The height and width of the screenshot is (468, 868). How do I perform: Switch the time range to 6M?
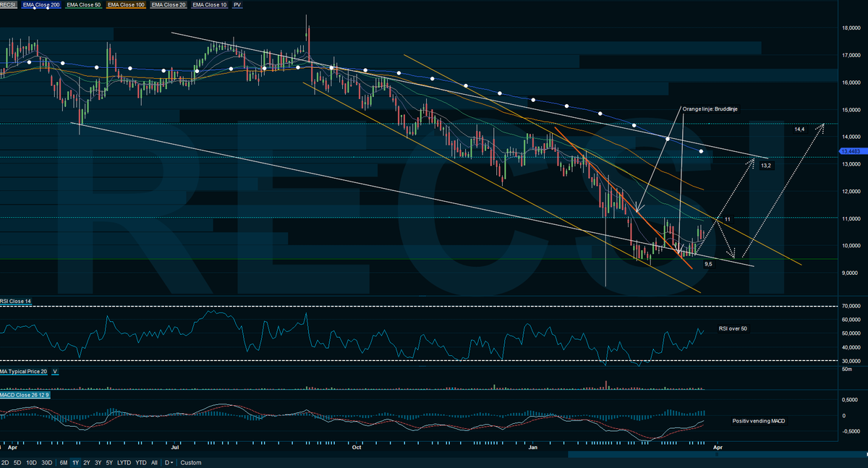[64, 462]
